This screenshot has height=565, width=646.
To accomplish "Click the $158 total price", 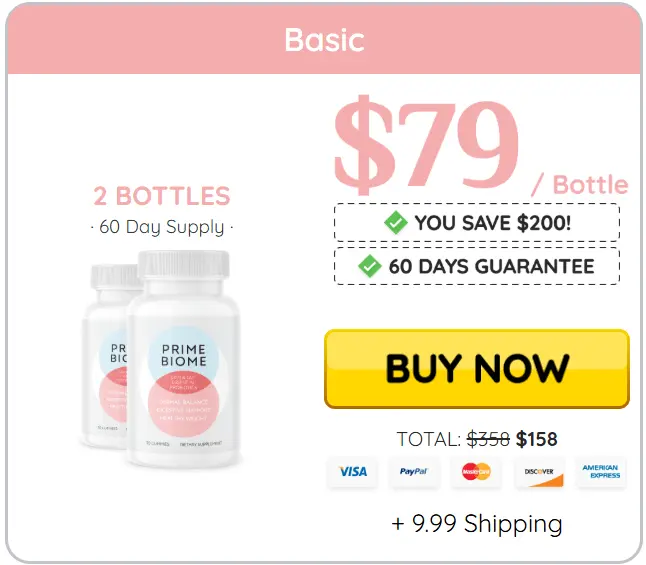I will coord(536,439).
